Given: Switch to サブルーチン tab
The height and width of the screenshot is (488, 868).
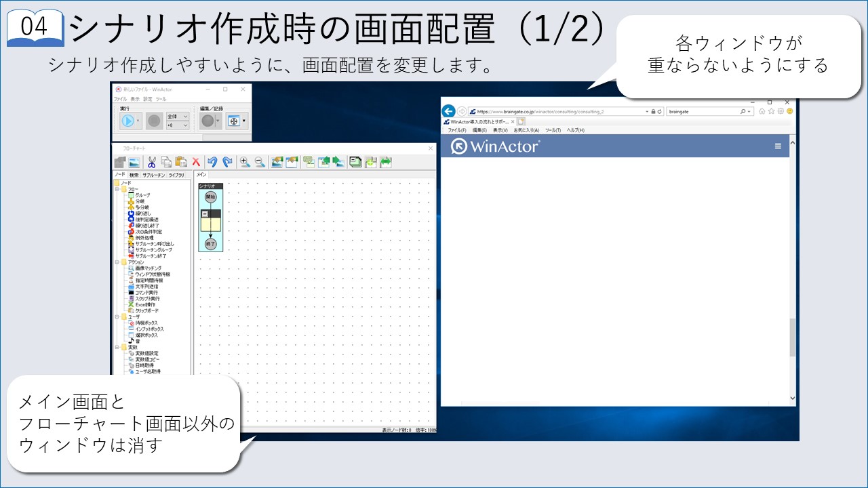Looking at the screenshot, I should click(x=153, y=175).
